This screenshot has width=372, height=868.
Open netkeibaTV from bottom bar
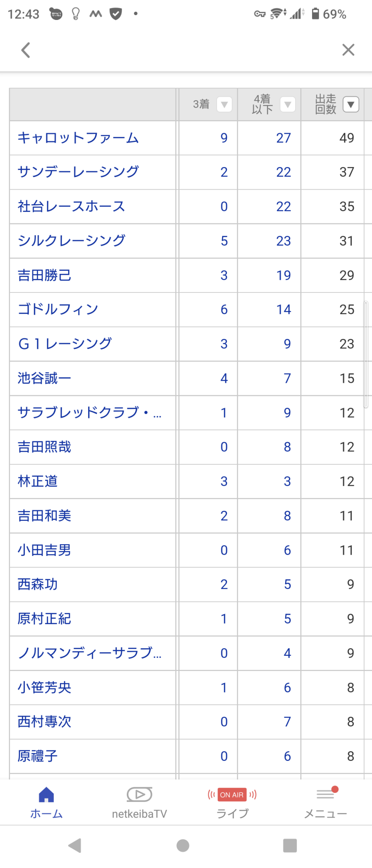[x=139, y=802]
